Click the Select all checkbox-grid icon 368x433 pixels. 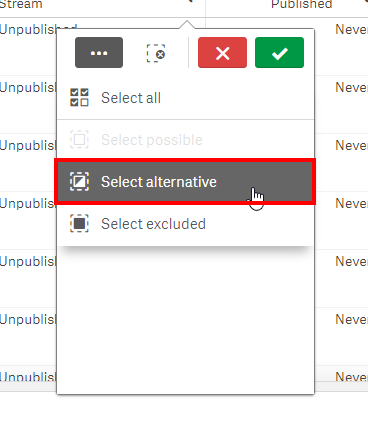click(79, 97)
